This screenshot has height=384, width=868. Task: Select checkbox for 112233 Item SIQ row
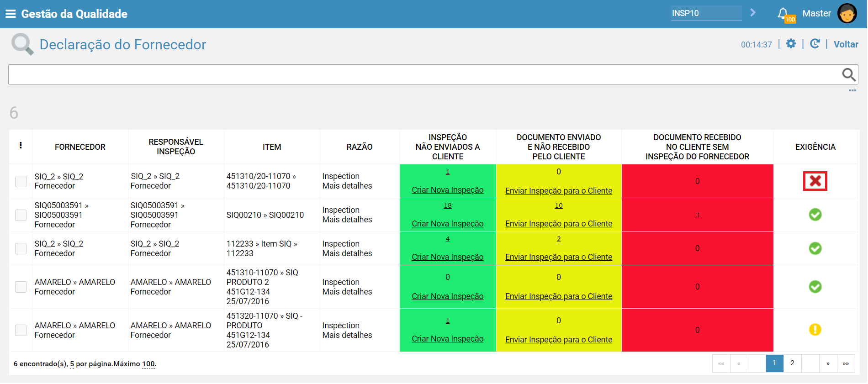(21, 248)
